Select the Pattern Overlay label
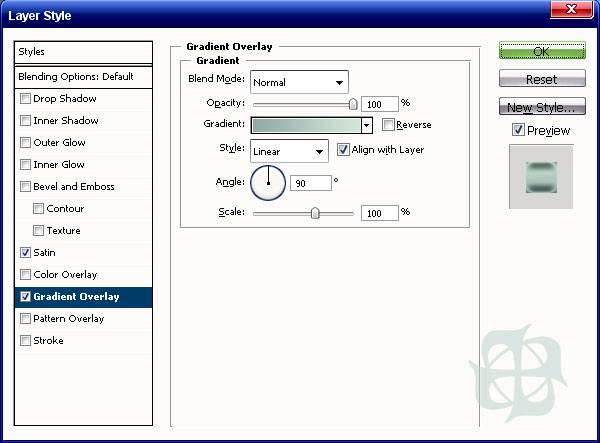The width and height of the screenshot is (600, 443). [68, 319]
